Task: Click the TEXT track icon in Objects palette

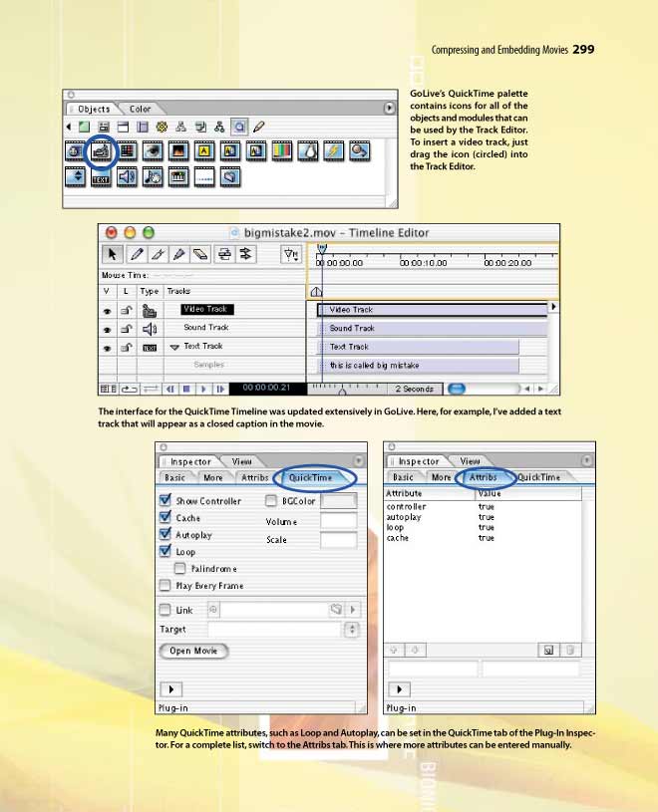Action: click(101, 177)
